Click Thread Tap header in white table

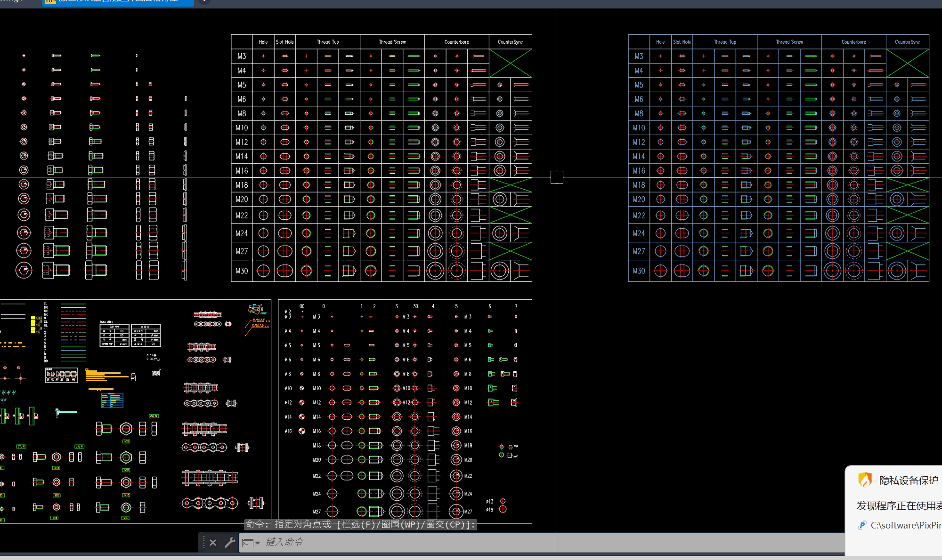coord(328,42)
